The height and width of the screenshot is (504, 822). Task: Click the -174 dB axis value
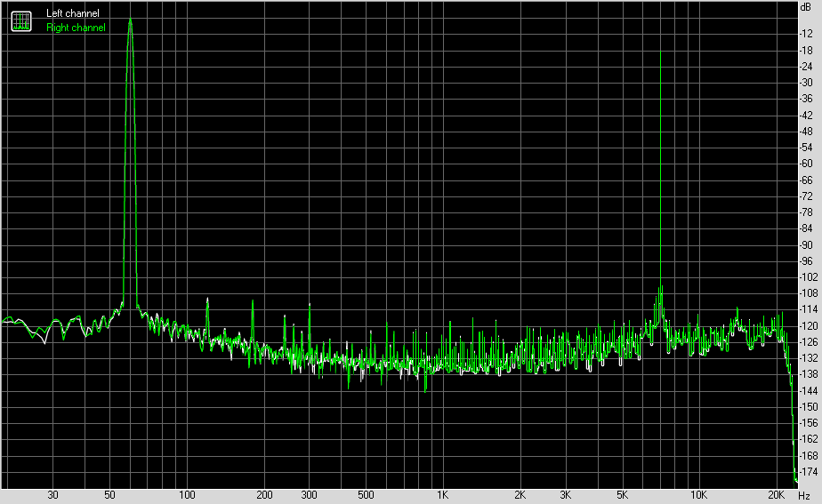pos(808,472)
